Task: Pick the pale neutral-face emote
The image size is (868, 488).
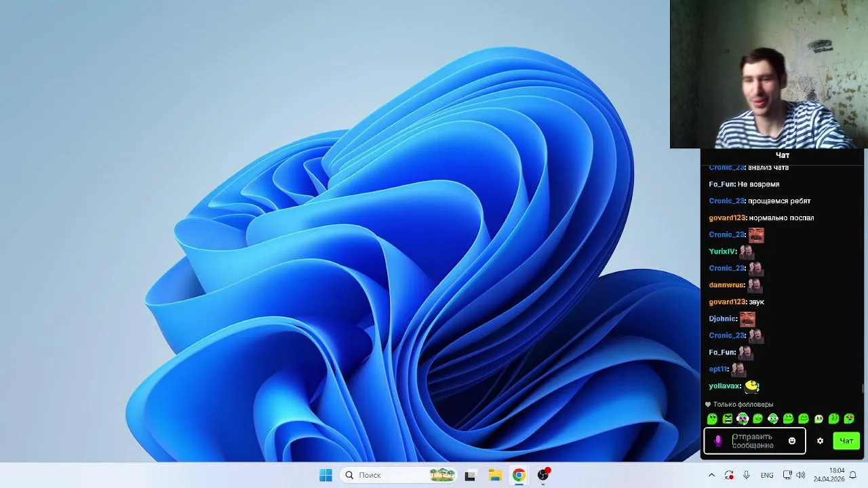Action: pyautogui.click(x=818, y=419)
